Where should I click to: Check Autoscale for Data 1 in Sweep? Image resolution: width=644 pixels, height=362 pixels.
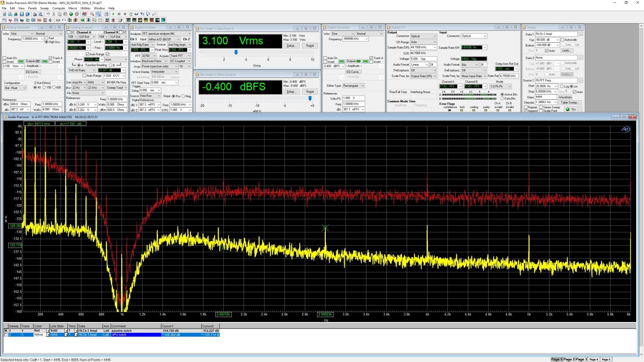tap(562, 40)
